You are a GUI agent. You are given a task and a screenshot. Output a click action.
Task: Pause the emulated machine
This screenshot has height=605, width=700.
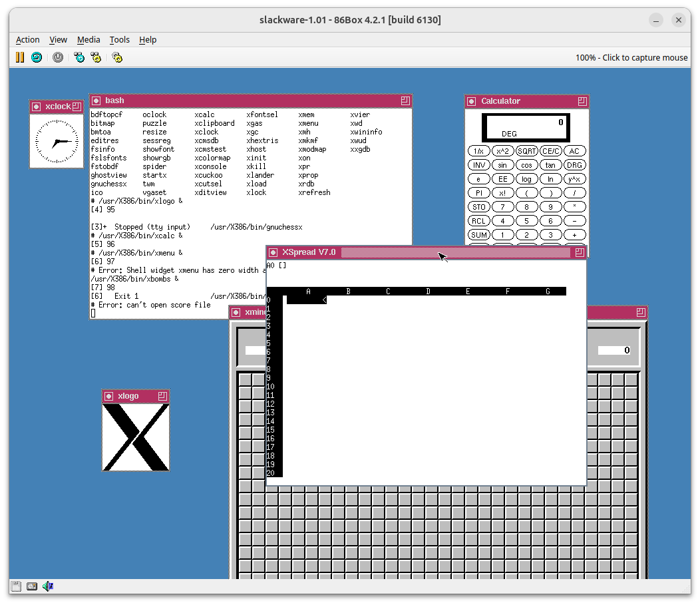tap(20, 57)
